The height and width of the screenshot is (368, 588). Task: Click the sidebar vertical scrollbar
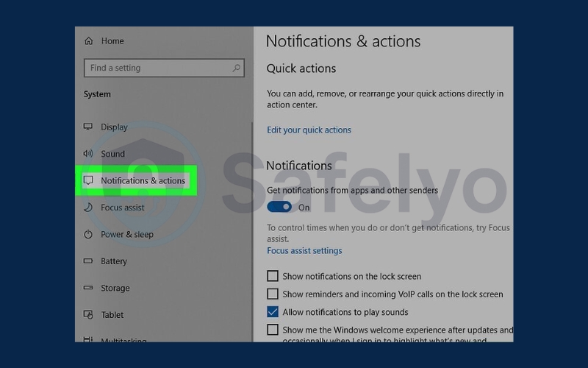point(252,232)
